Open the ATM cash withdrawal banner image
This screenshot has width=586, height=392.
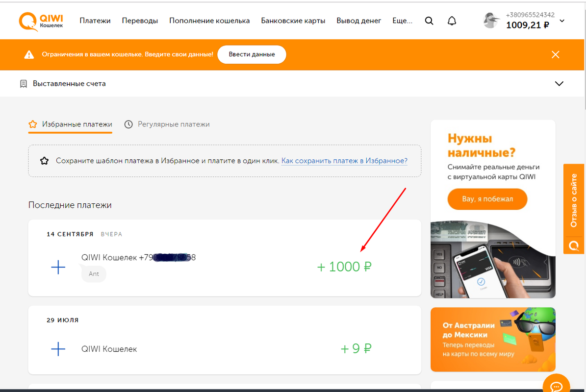pos(493,260)
